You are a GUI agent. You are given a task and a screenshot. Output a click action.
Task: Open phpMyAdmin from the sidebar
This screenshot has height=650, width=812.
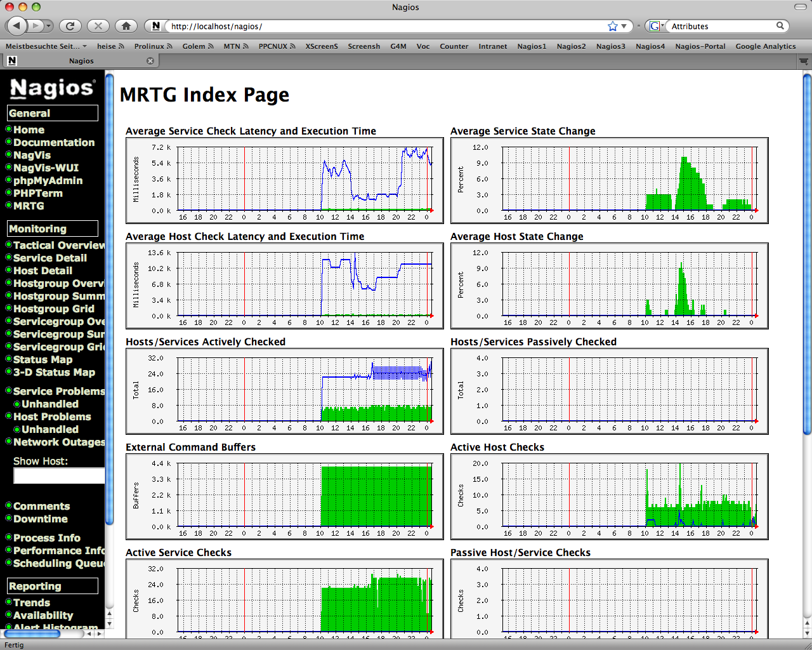[48, 180]
